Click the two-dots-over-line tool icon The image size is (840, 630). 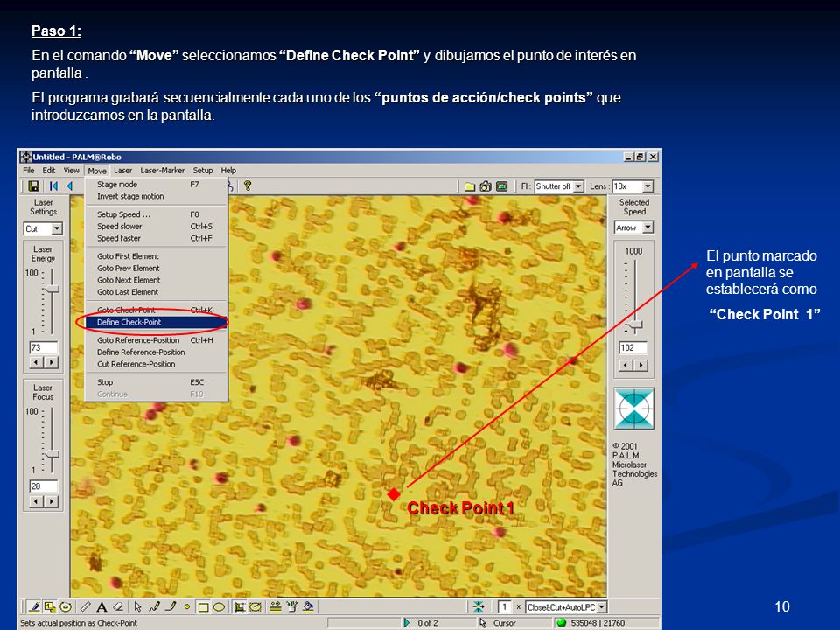[276, 607]
